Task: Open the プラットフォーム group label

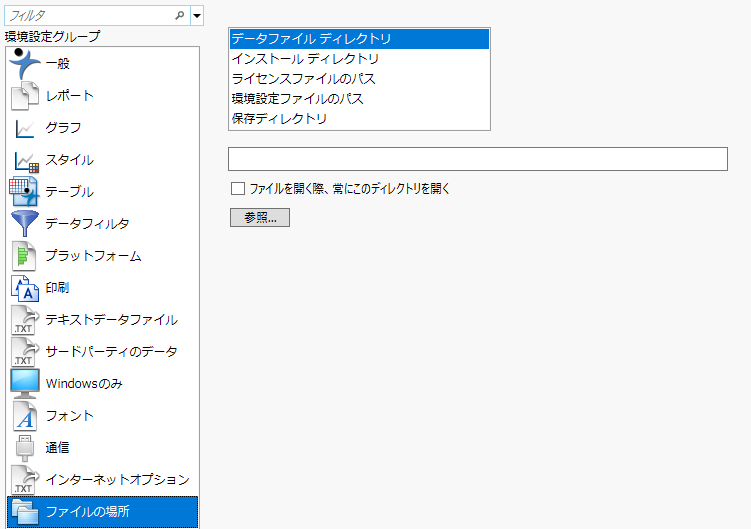Action: pyautogui.click(x=93, y=256)
